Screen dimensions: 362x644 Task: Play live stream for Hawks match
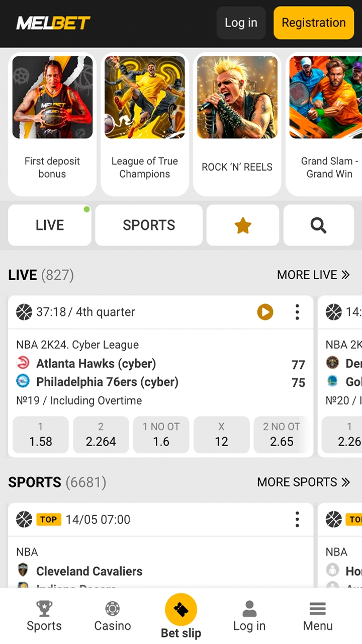click(x=265, y=312)
